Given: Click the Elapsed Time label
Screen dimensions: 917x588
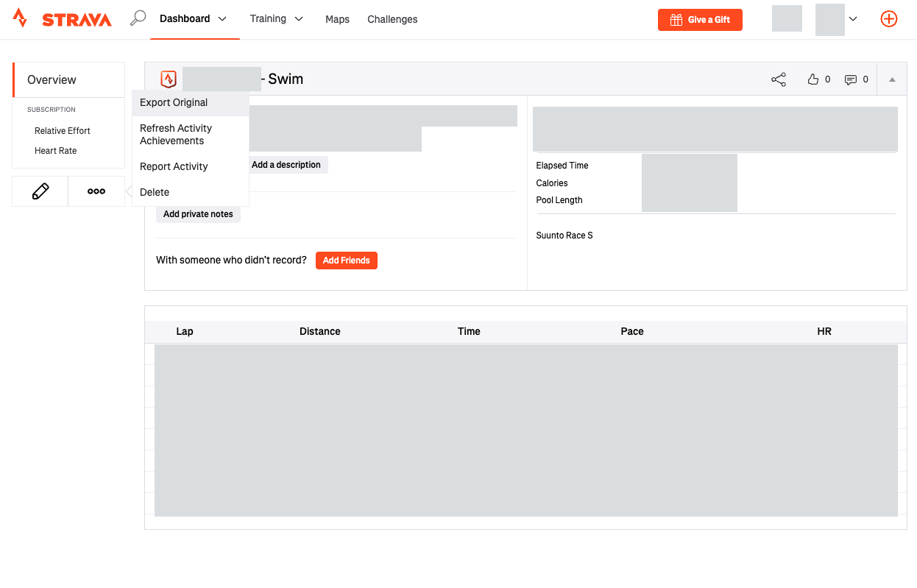Looking at the screenshot, I should (x=562, y=166).
